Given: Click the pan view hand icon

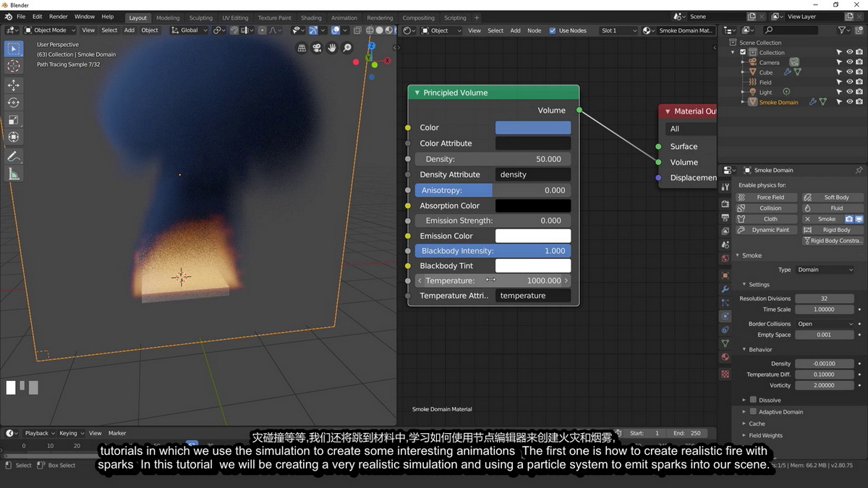Looking at the screenshot, I should pos(332,48).
